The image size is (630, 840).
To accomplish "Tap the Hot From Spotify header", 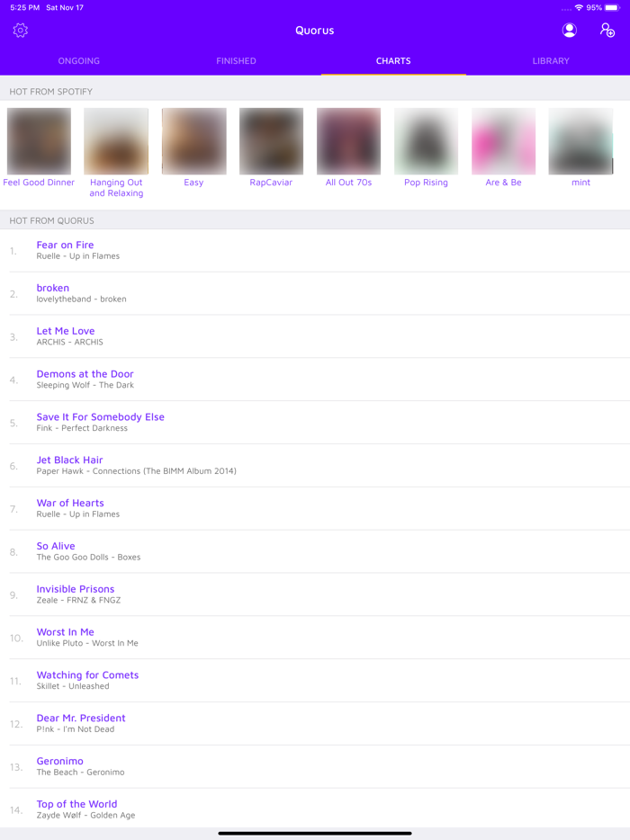I will [x=51, y=92].
